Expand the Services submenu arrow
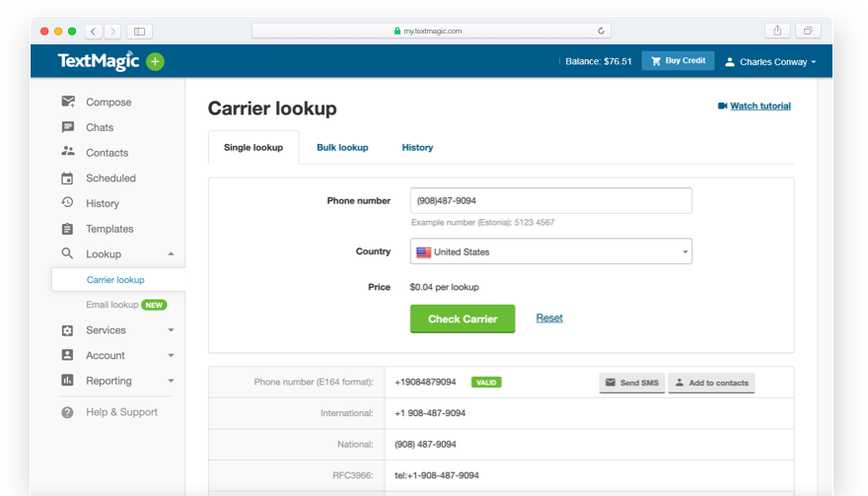 tap(171, 330)
